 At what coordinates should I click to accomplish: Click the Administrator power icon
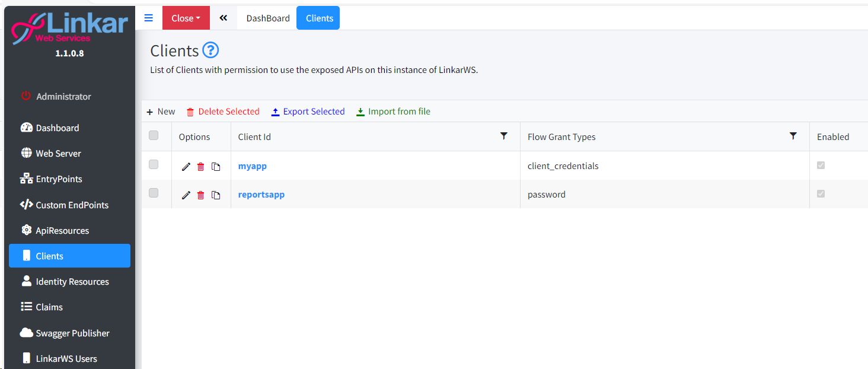tap(25, 96)
